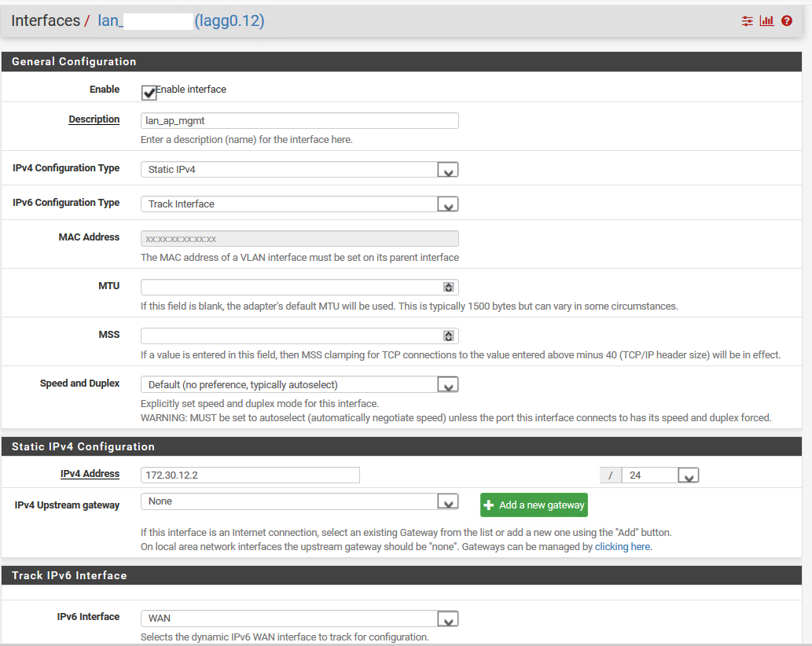Screen dimensions: 812x646
Task: Click the MTU field stepper arrows
Action: coord(448,287)
